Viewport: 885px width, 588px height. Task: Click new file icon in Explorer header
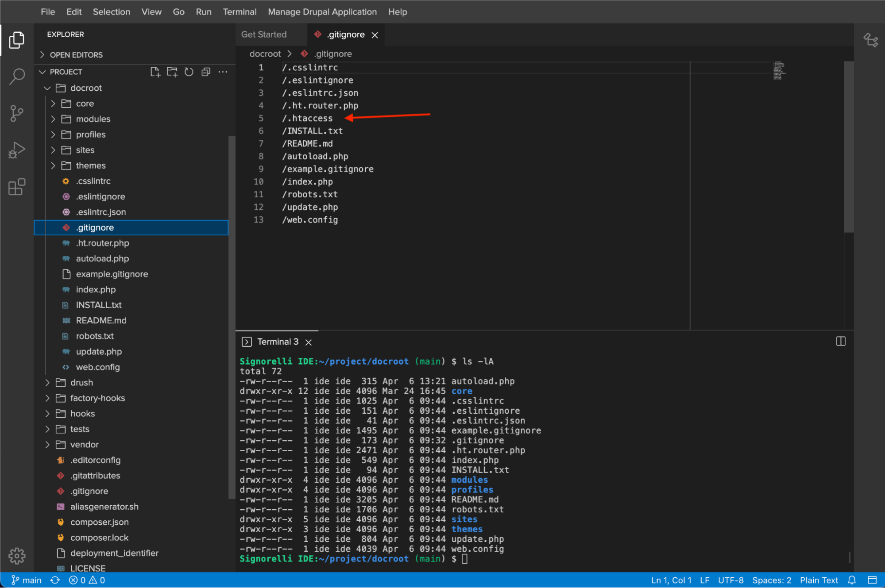[x=154, y=72]
